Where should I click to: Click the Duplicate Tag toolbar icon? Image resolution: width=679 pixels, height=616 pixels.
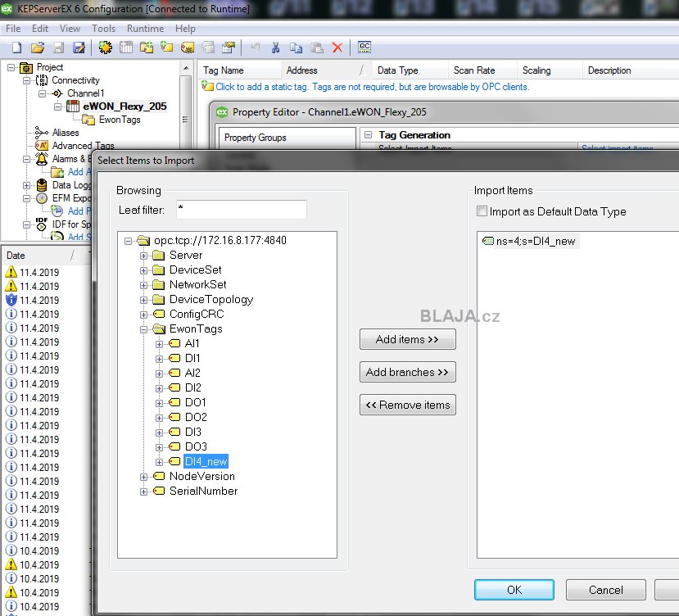208,48
